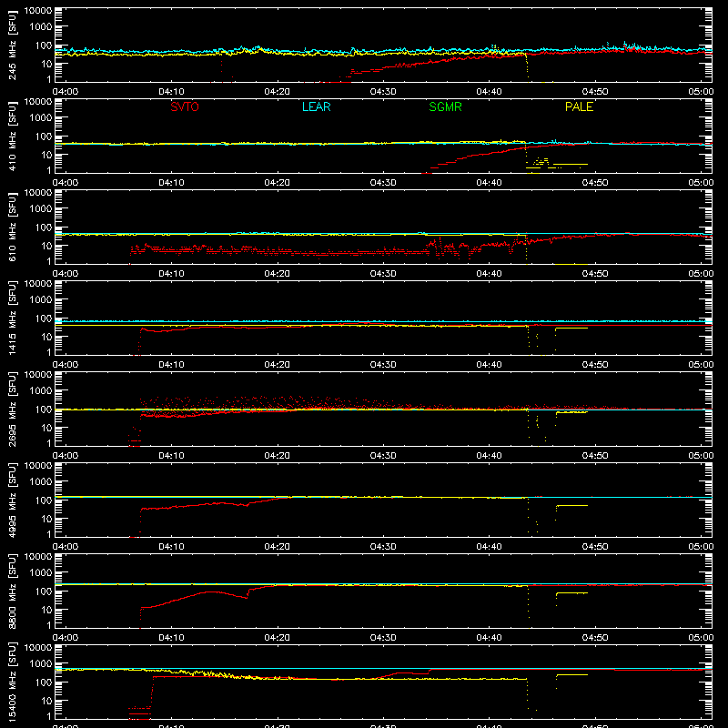Click the 100 y-axis value on 8800 MHz panel
Screen dimensions: 728x728
tap(44, 591)
